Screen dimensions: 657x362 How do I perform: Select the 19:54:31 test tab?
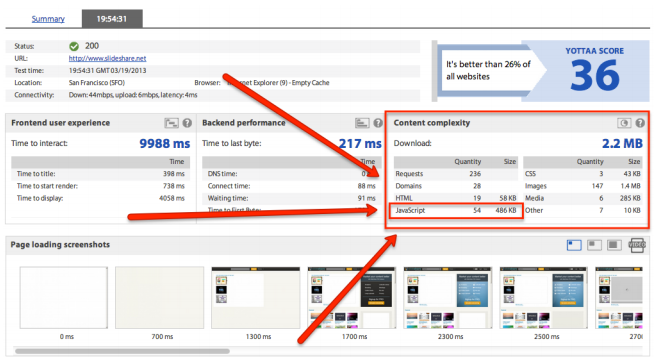[x=112, y=19]
